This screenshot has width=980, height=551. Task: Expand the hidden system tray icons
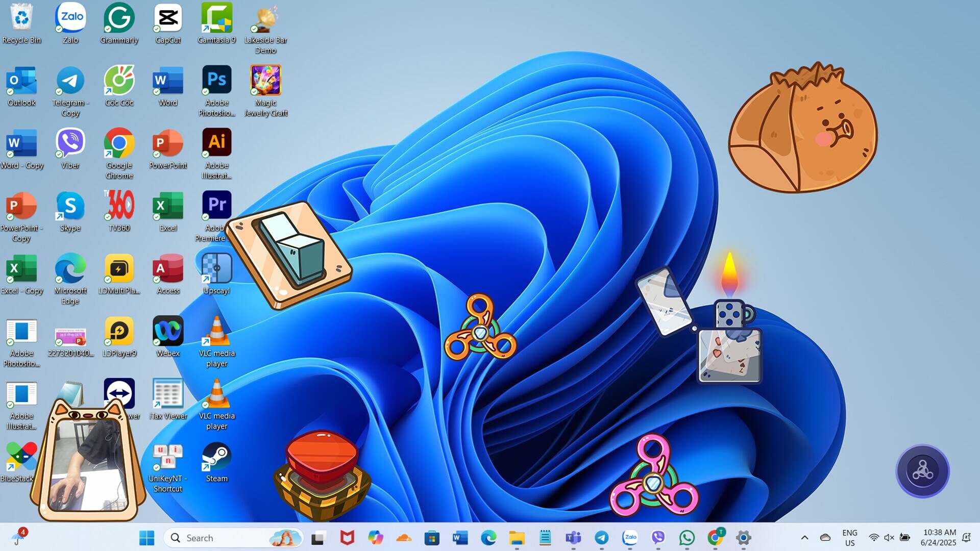click(804, 537)
